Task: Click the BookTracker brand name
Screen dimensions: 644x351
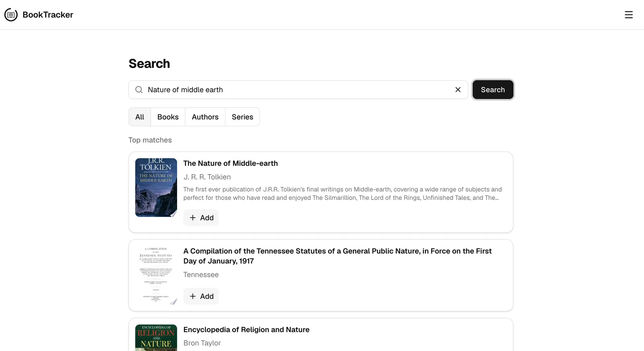Action: pyautogui.click(x=48, y=15)
